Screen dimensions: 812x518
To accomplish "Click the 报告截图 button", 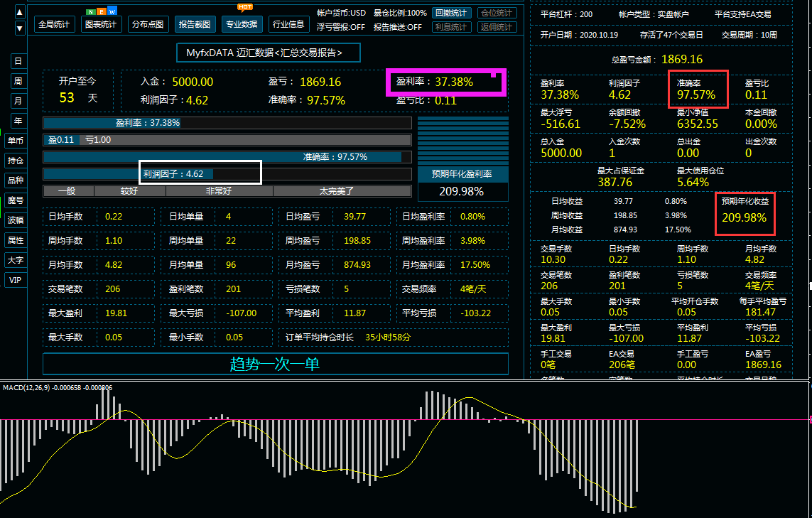I will [195, 24].
